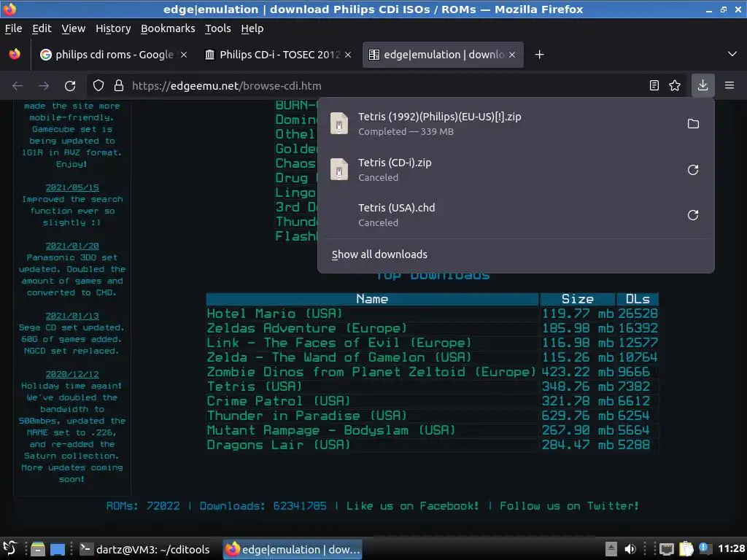This screenshot has width=747, height=560.
Task: Open the History menu
Action: [113, 28]
